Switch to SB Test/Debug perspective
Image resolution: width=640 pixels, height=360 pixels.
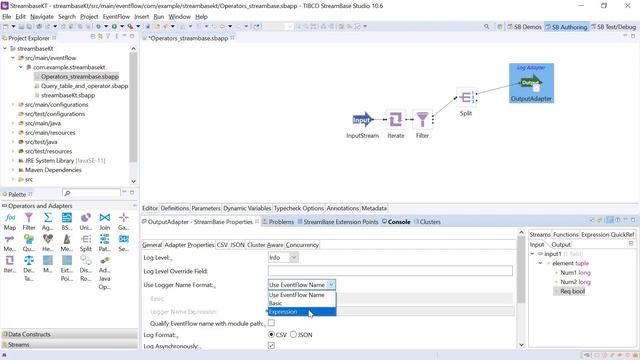coord(613,27)
